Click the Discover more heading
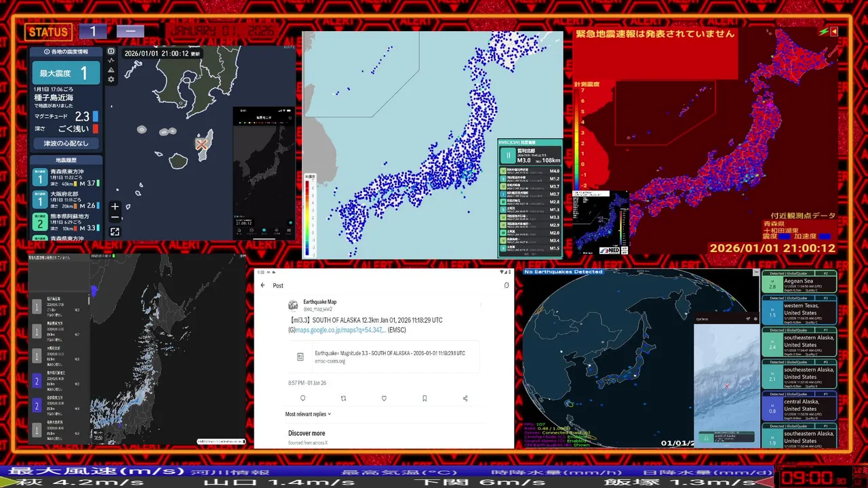The width and height of the screenshot is (868, 488). pyautogui.click(x=307, y=433)
